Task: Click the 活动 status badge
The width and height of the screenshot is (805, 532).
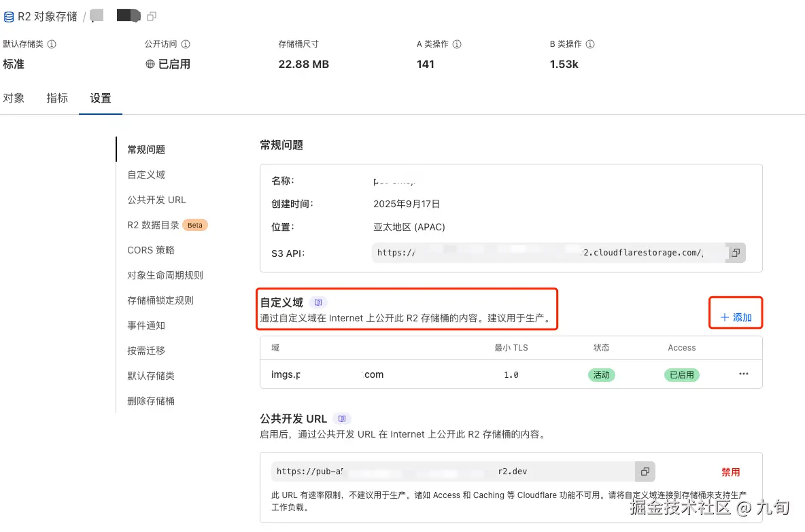Action: tap(601, 375)
